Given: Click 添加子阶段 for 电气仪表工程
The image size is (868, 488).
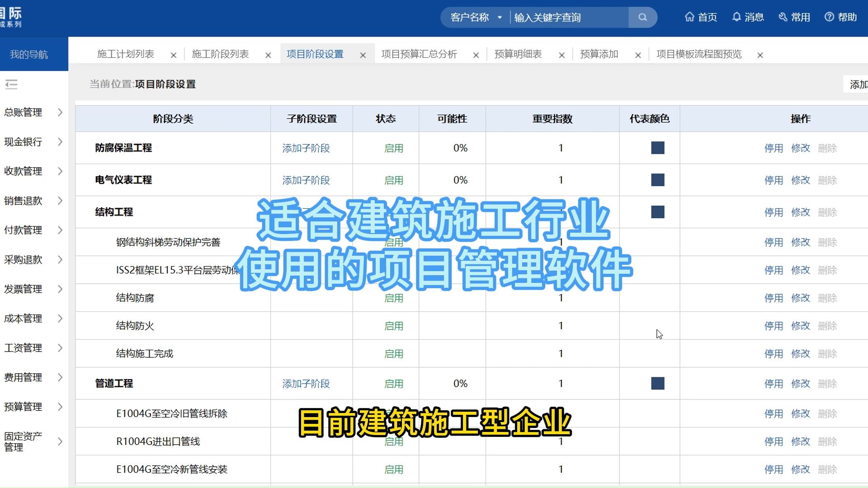Looking at the screenshot, I should click(306, 180).
